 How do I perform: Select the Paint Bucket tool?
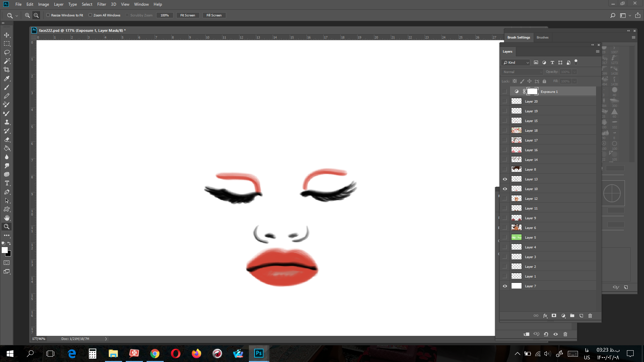click(x=7, y=148)
